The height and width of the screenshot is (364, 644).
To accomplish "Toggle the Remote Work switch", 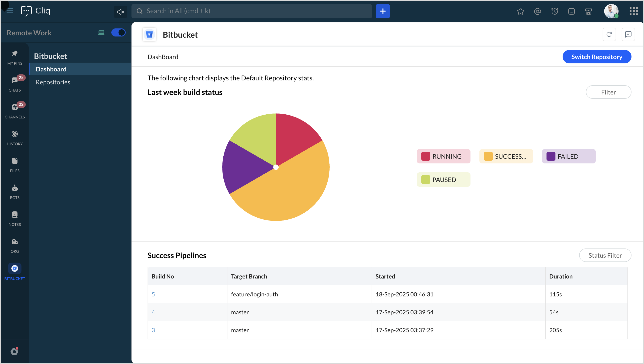I will click(118, 32).
